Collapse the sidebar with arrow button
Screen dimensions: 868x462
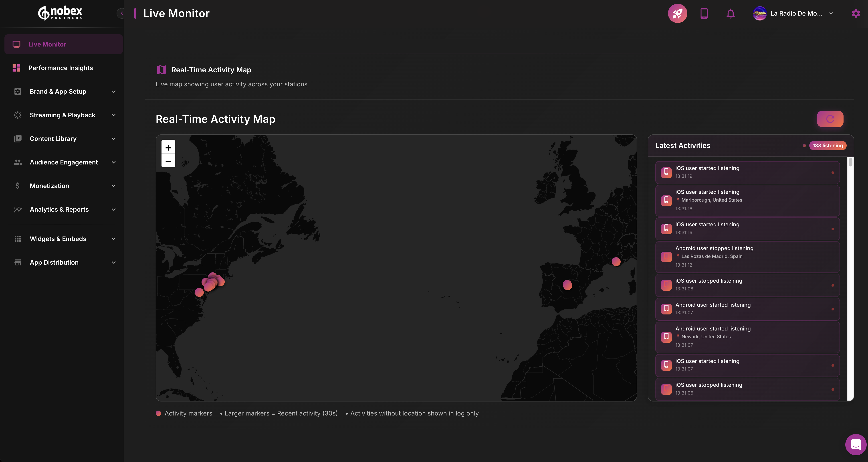point(121,14)
